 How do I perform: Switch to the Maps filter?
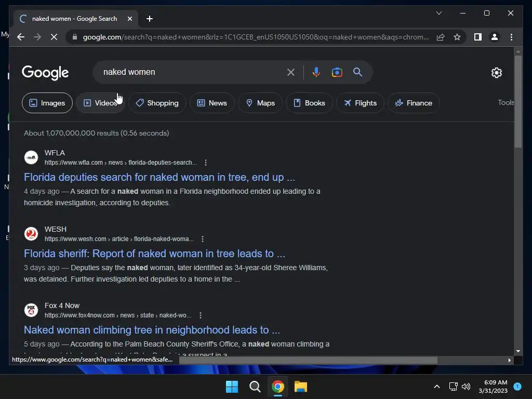click(x=260, y=103)
